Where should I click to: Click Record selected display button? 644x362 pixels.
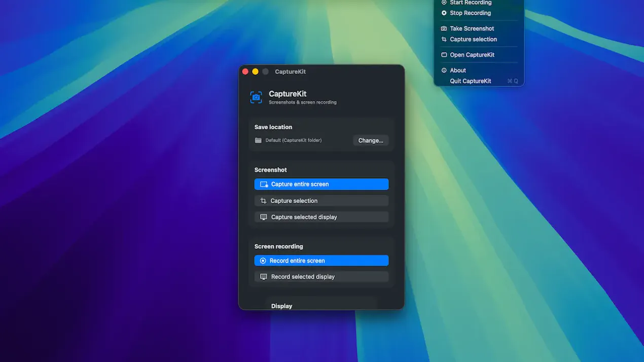pyautogui.click(x=321, y=277)
